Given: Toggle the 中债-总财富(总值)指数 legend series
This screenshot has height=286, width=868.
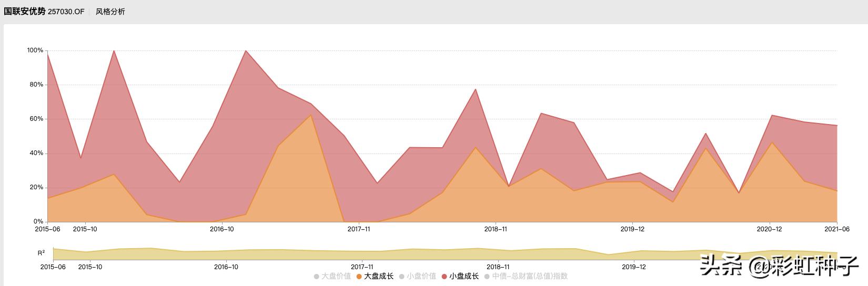Looking at the screenshot, I should pos(526,276).
